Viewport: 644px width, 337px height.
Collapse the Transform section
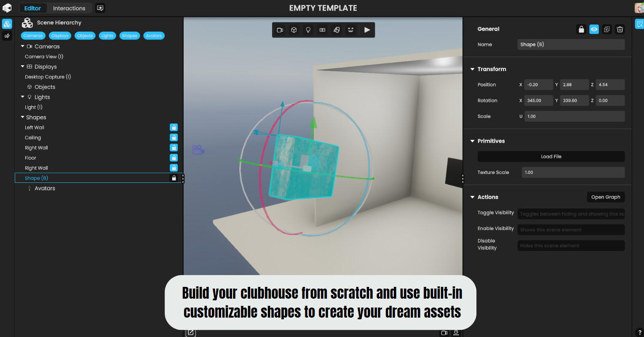pyautogui.click(x=472, y=69)
